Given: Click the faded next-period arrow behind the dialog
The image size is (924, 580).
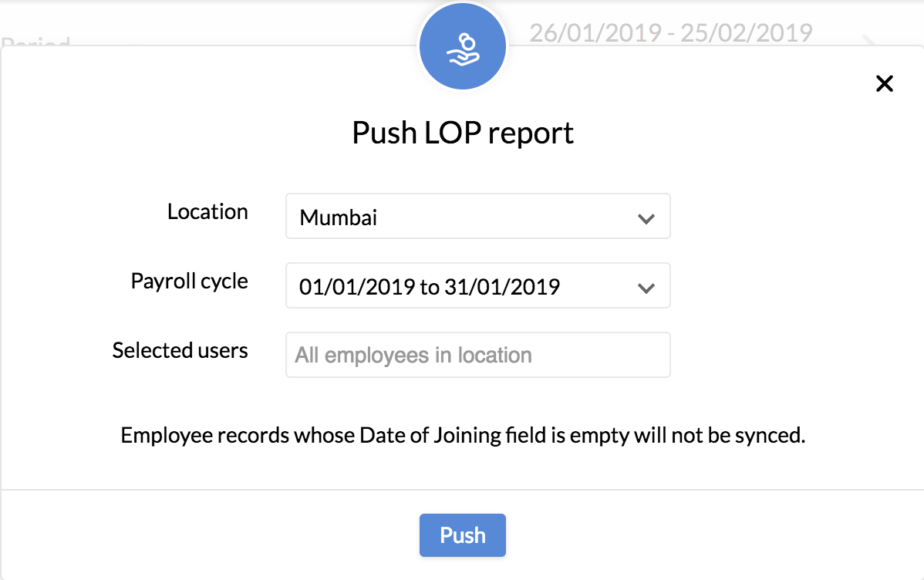Looking at the screenshot, I should pos(870,40).
